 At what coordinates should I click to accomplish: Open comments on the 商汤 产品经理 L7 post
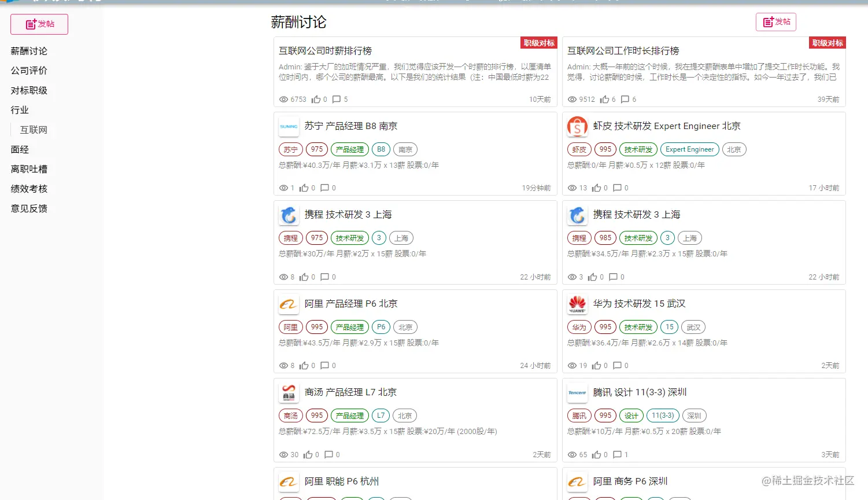(x=329, y=455)
